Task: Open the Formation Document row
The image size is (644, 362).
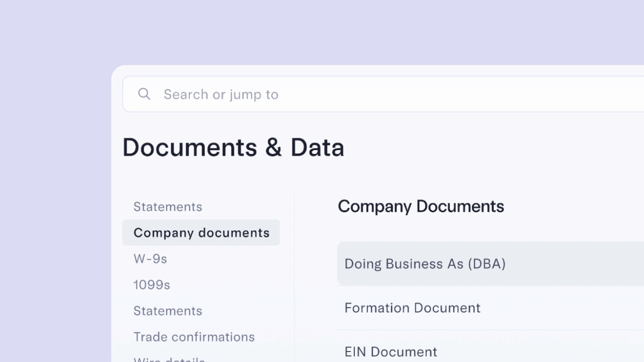Action: (x=491, y=308)
